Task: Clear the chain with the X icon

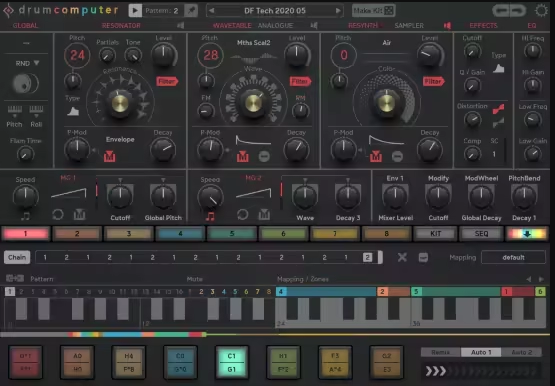Action: click(x=402, y=257)
